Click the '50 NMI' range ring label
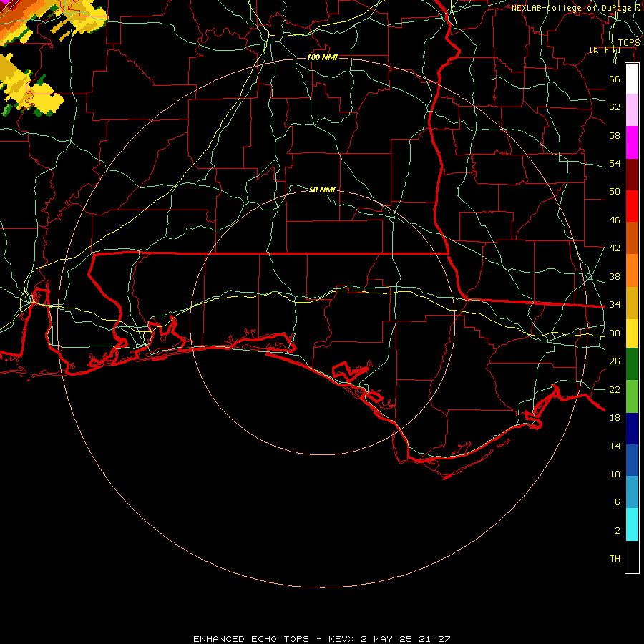Image resolution: width=644 pixels, height=644 pixels. pyautogui.click(x=322, y=190)
